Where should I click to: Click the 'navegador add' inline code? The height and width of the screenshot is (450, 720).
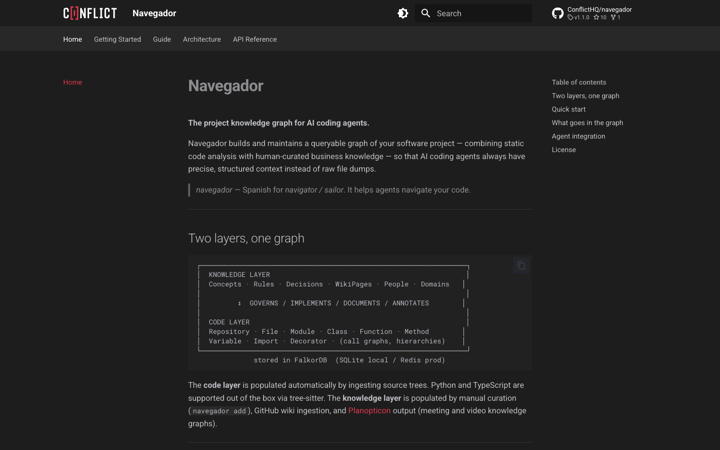point(219,411)
